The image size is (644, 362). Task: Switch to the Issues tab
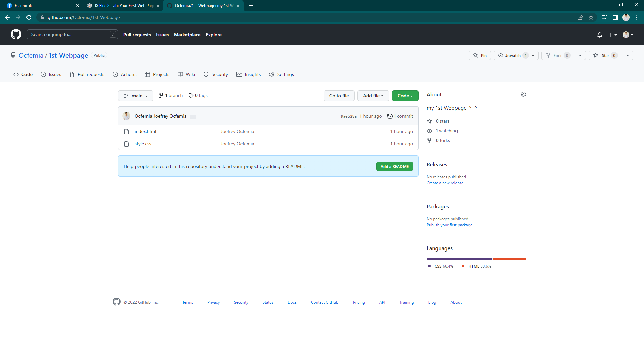click(x=51, y=74)
